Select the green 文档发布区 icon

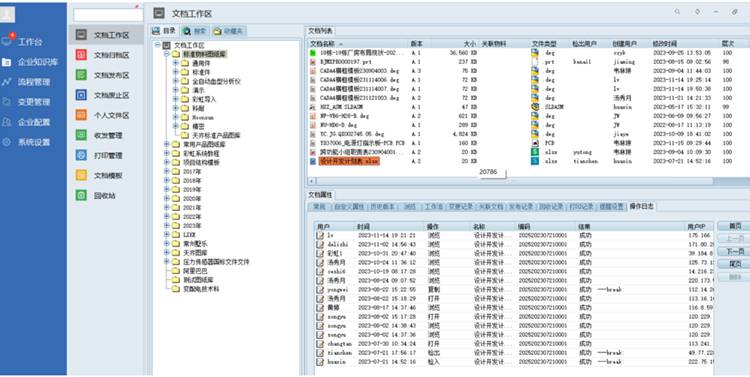tap(81, 75)
